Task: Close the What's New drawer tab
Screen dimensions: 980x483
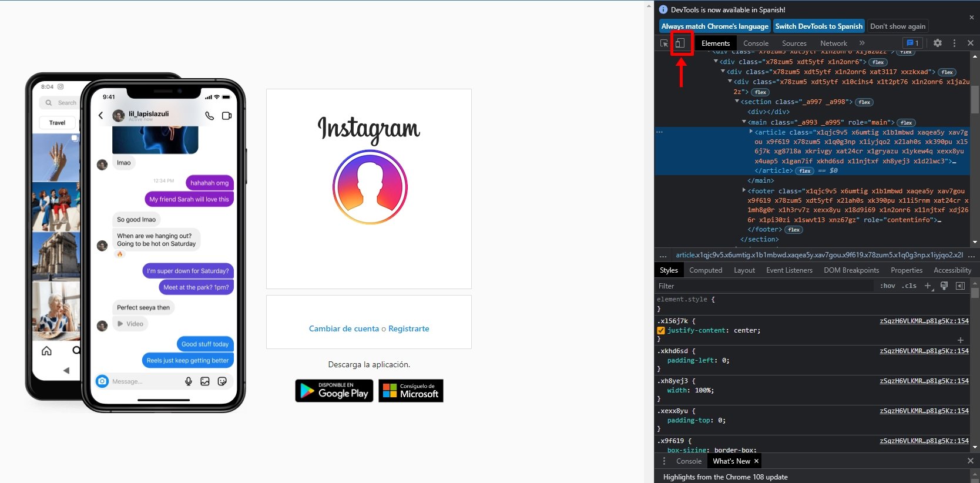Action: click(756, 461)
